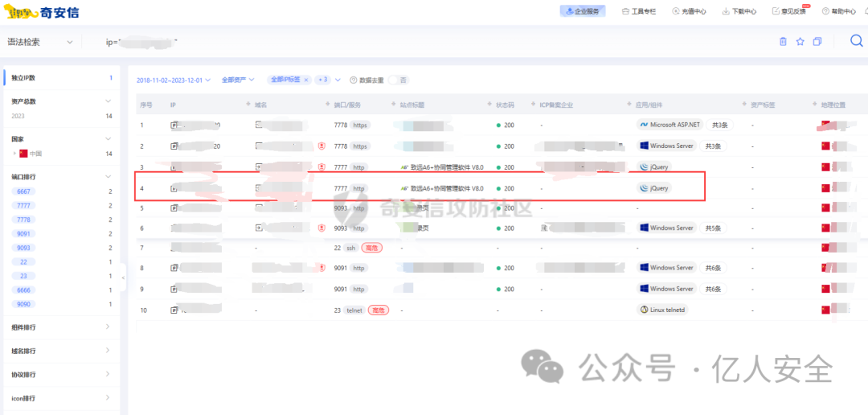The image size is (868, 415).
Task: Click the copy icon in the search bar
Action: click(x=817, y=42)
